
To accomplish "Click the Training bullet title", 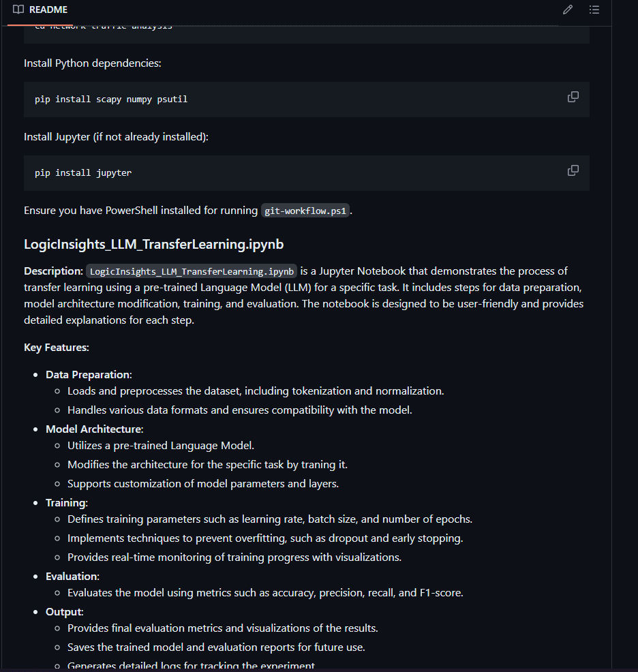I will click(x=67, y=503).
